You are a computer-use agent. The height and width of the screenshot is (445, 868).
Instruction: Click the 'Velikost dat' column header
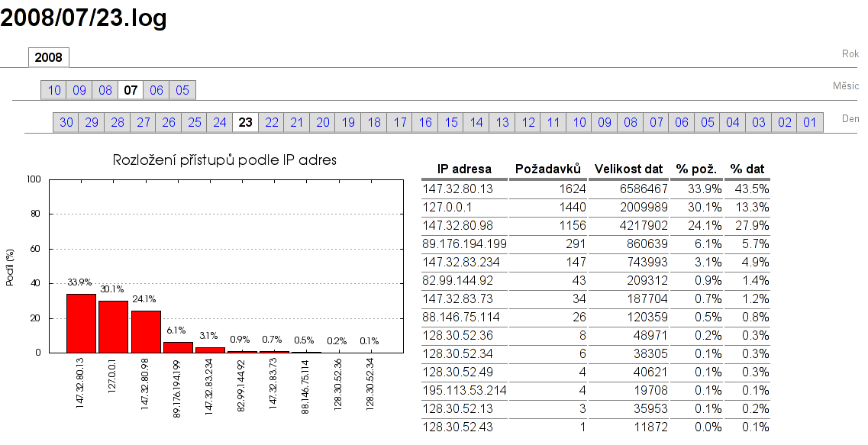(x=630, y=169)
